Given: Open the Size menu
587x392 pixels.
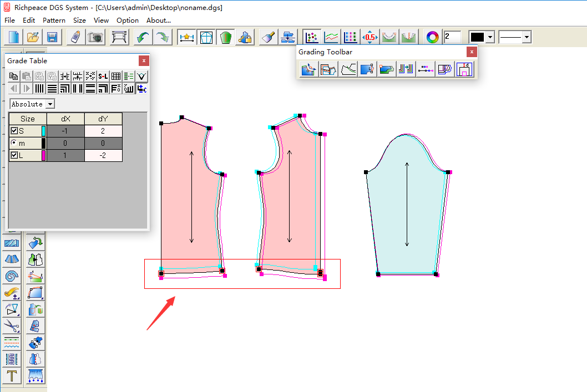Looking at the screenshot, I should pos(79,21).
